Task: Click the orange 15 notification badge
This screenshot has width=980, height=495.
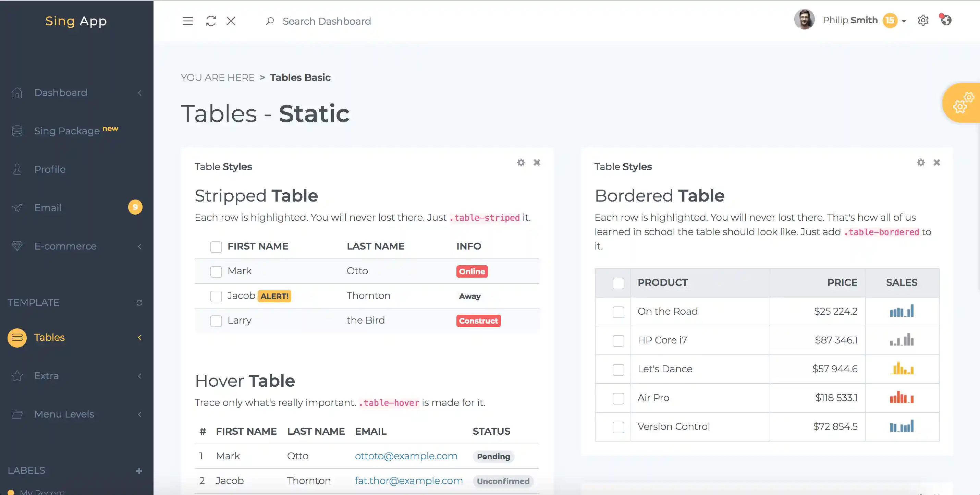Action: click(890, 20)
